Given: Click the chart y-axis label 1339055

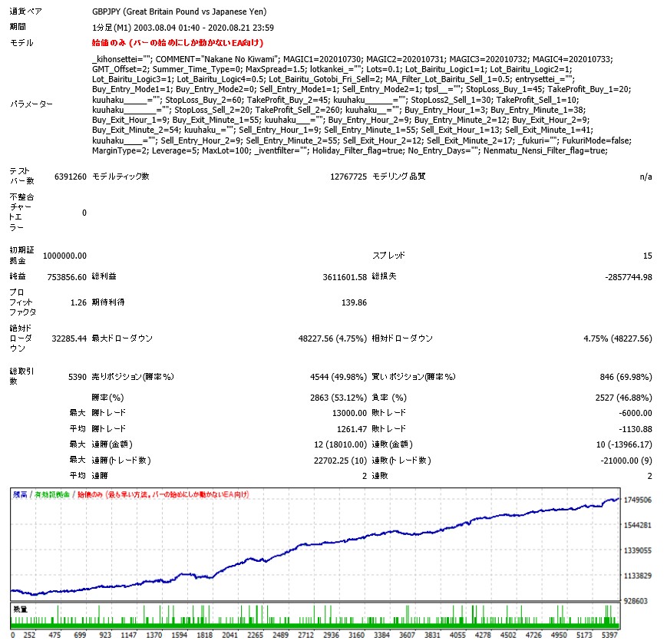Looking at the screenshot, I should pos(637,550).
